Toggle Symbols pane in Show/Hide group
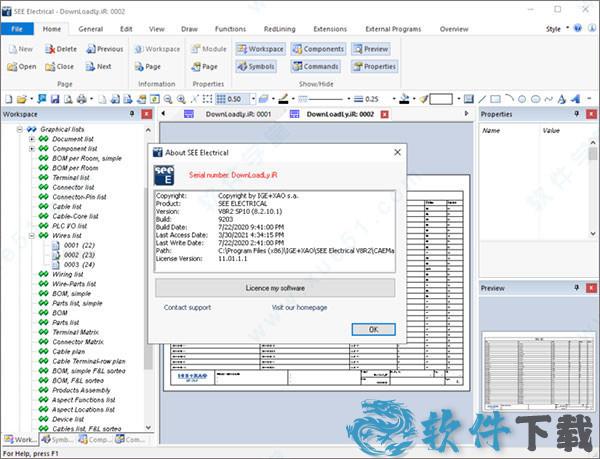600x459 pixels. [x=256, y=67]
